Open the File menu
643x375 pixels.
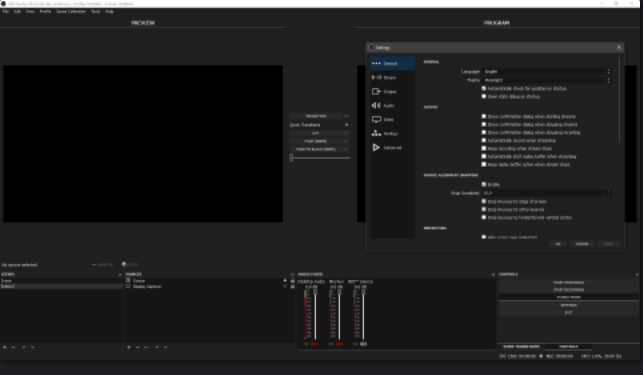tap(6, 11)
